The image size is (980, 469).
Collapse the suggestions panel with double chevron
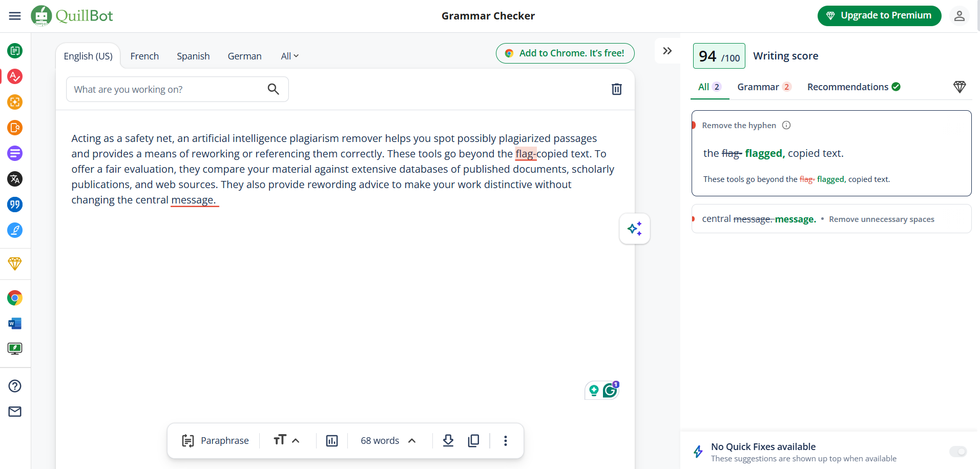coord(667,51)
